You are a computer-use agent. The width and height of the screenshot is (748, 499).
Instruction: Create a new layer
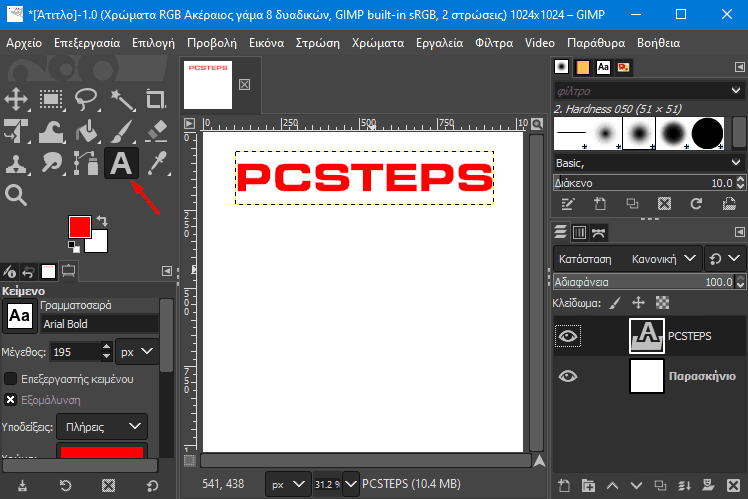(564, 486)
